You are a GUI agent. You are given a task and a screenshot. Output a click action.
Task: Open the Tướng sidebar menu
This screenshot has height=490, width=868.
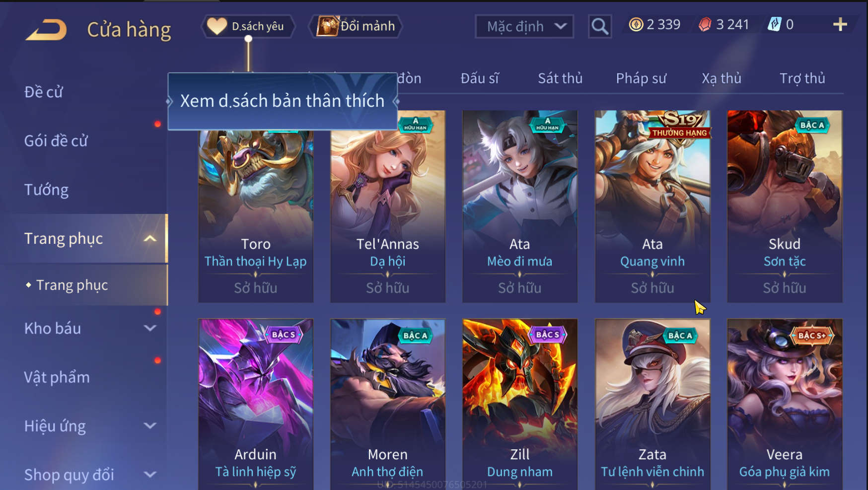(x=47, y=190)
